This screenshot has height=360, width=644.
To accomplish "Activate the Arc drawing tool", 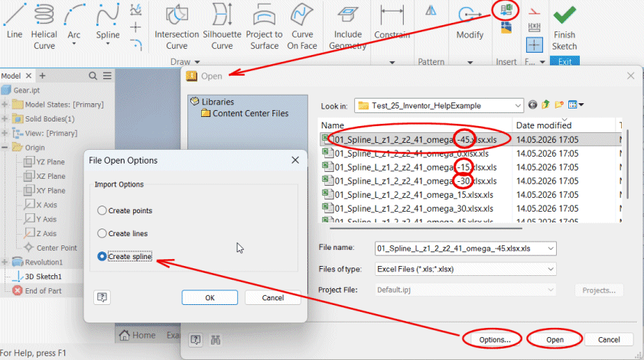I will tap(74, 21).
